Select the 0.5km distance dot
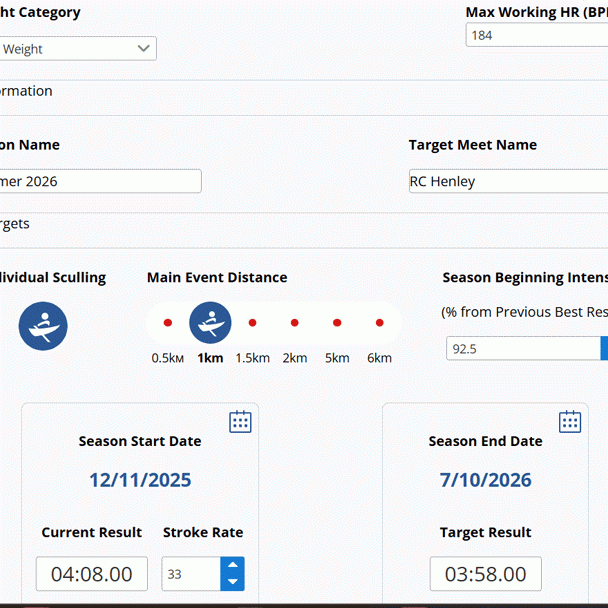608x608 pixels. point(168,323)
